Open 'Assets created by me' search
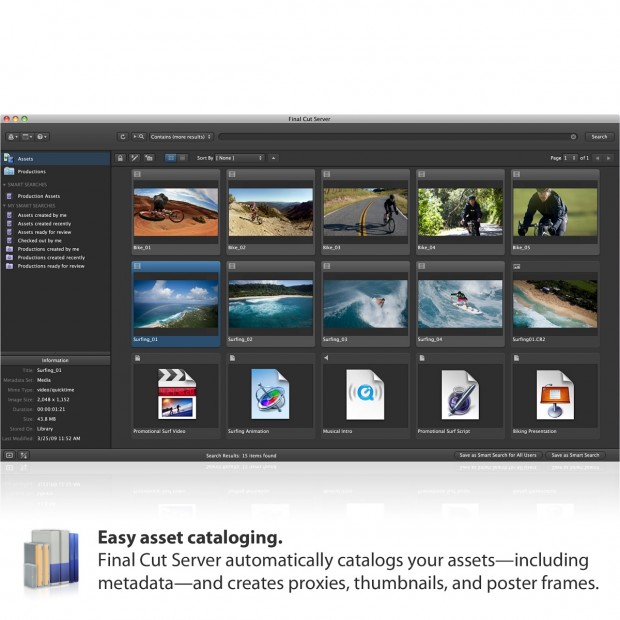 (42, 215)
